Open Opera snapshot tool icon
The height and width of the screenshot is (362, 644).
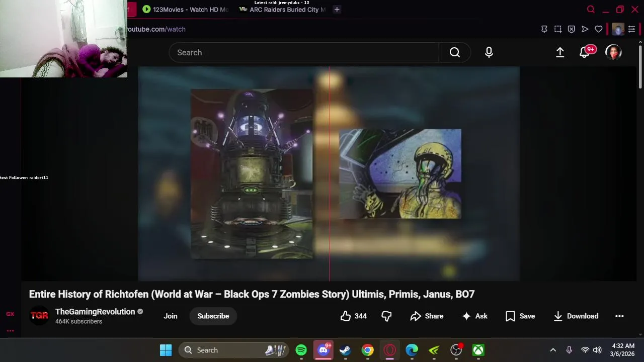click(557, 29)
